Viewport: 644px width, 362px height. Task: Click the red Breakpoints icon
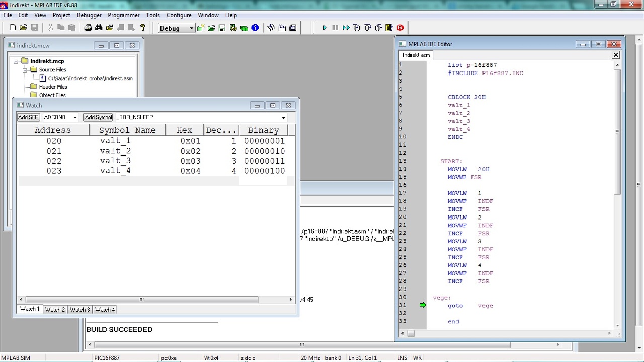click(x=400, y=28)
